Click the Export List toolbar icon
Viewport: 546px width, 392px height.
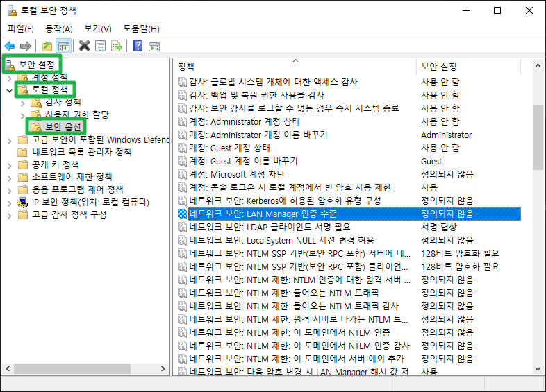click(x=117, y=46)
